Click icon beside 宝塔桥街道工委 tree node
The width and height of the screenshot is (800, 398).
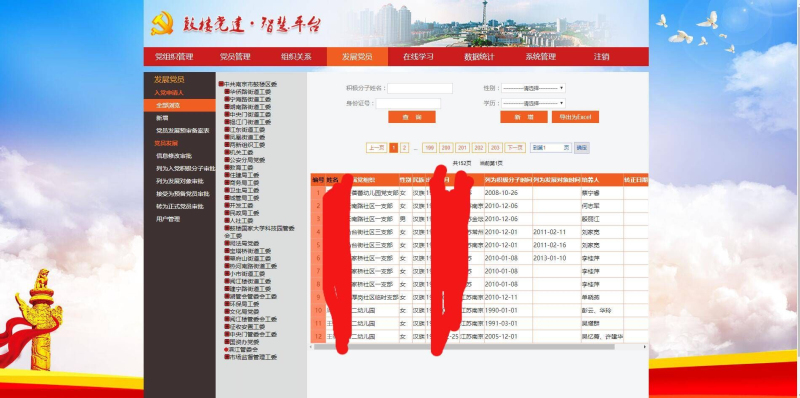227,251
